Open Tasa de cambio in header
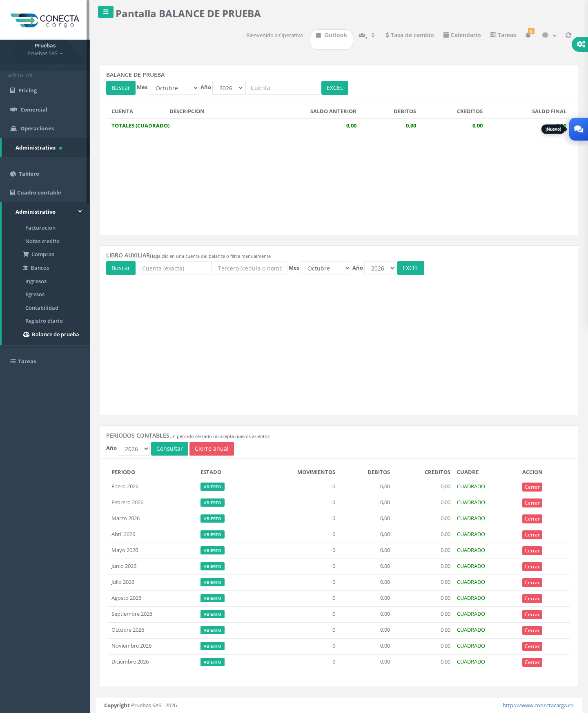This screenshot has height=713, width=588. pos(410,35)
